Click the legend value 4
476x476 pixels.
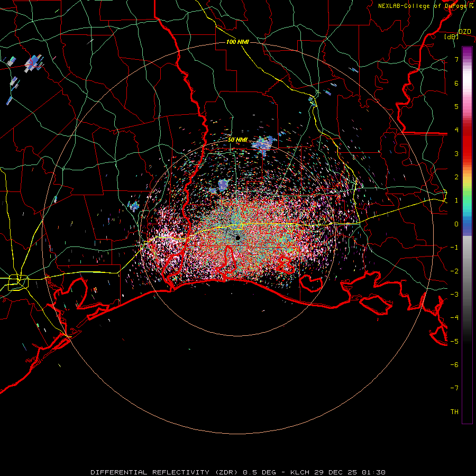[x=456, y=130]
